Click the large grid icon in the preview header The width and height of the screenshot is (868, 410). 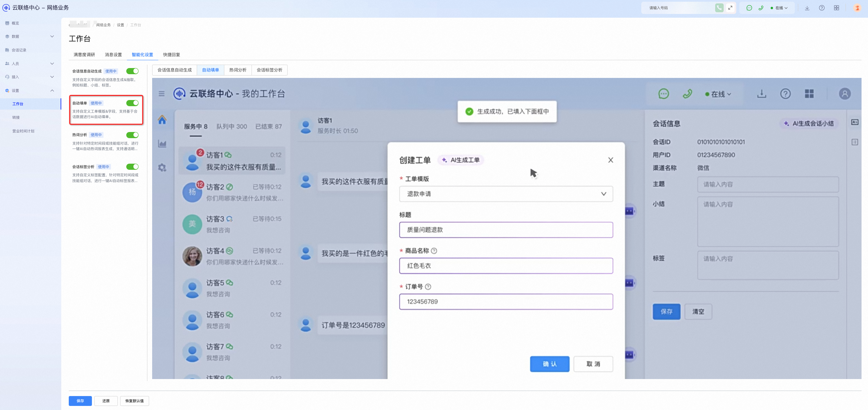pyautogui.click(x=809, y=94)
